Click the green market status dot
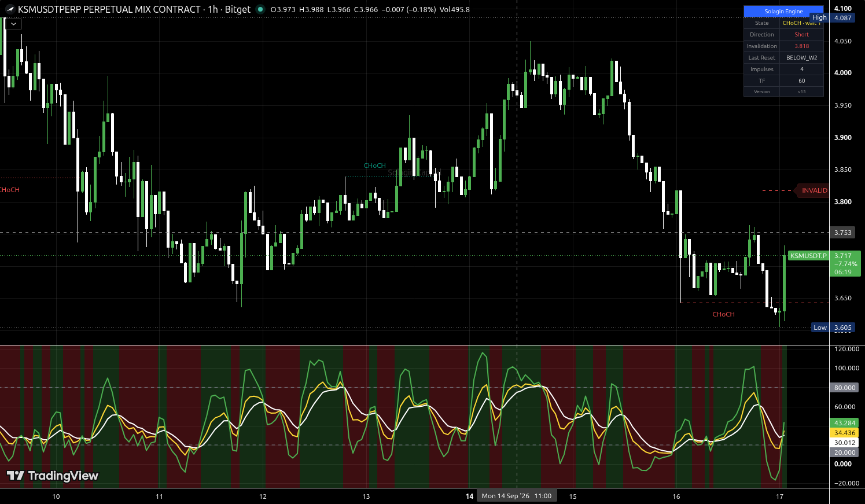 (x=260, y=9)
